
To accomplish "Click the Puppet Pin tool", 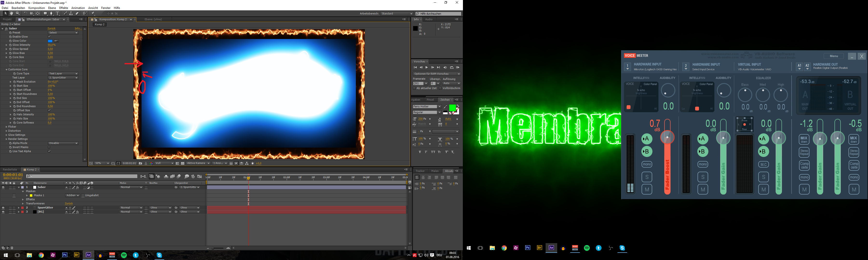I will (93, 13).
